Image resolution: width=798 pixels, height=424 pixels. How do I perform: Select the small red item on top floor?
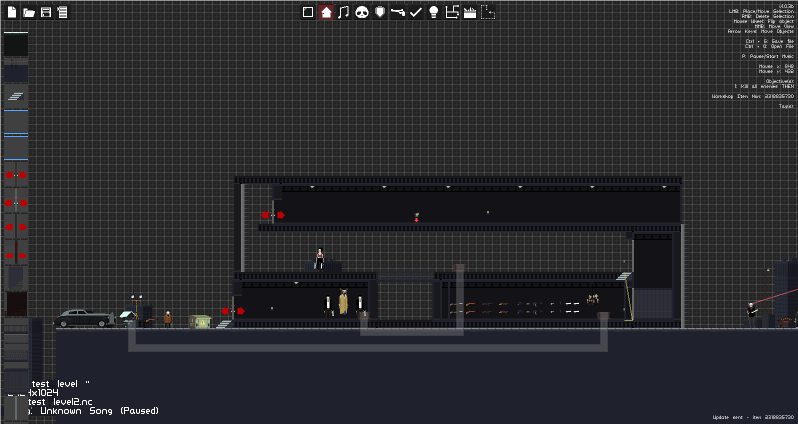point(416,217)
